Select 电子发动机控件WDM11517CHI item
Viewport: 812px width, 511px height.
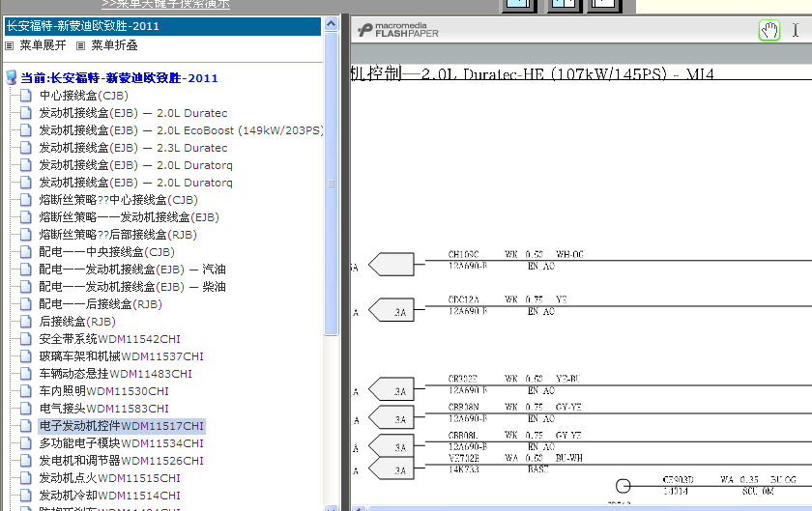pyautogui.click(x=122, y=426)
